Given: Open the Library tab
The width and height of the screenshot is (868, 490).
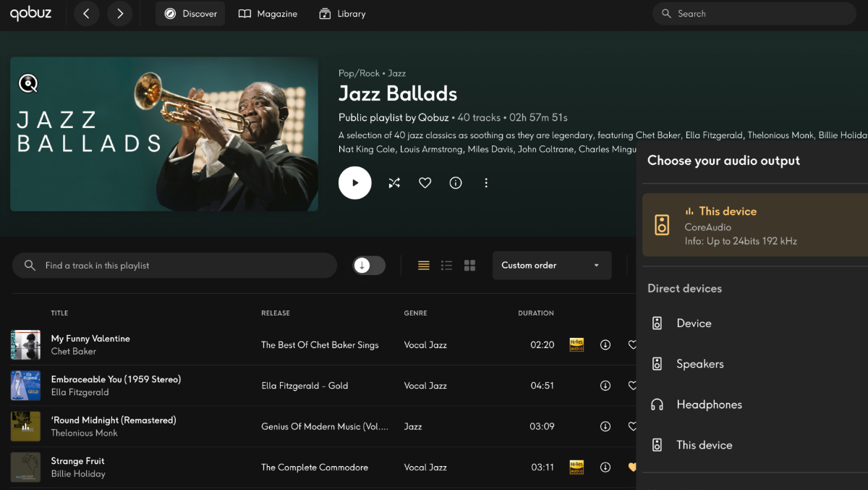Looking at the screenshot, I should pos(342,14).
